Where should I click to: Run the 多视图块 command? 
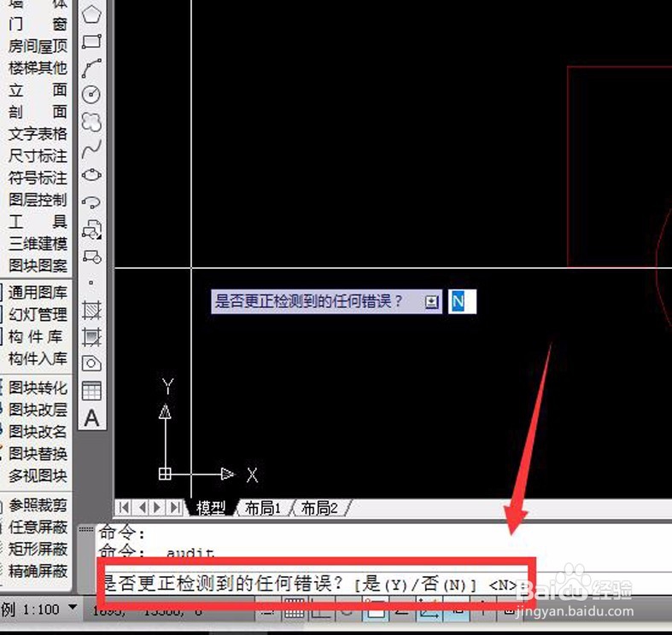pyautogui.click(x=38, y=475)
